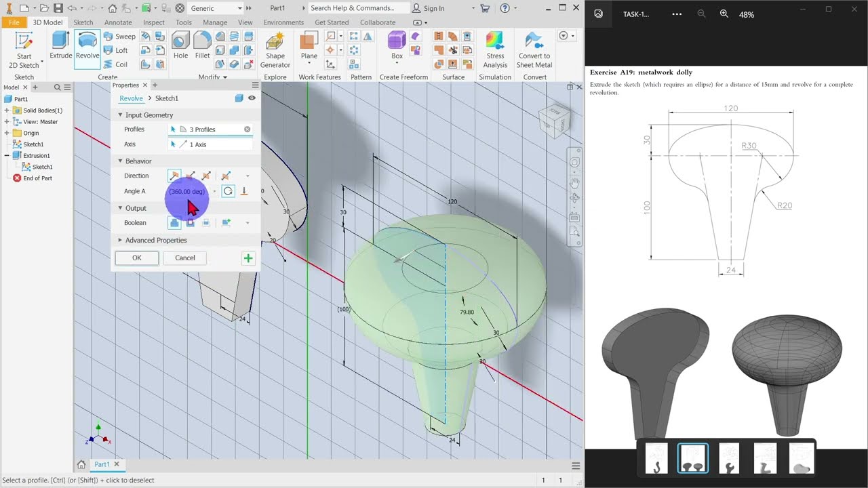Select the default Direction option
Viewport: 868px width, 488px height.
[x=174, y=176]
